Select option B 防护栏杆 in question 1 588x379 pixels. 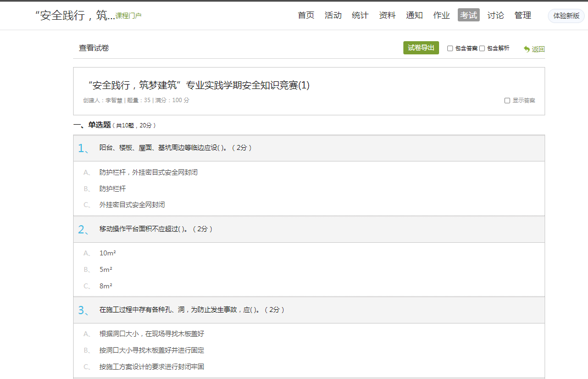112,188
